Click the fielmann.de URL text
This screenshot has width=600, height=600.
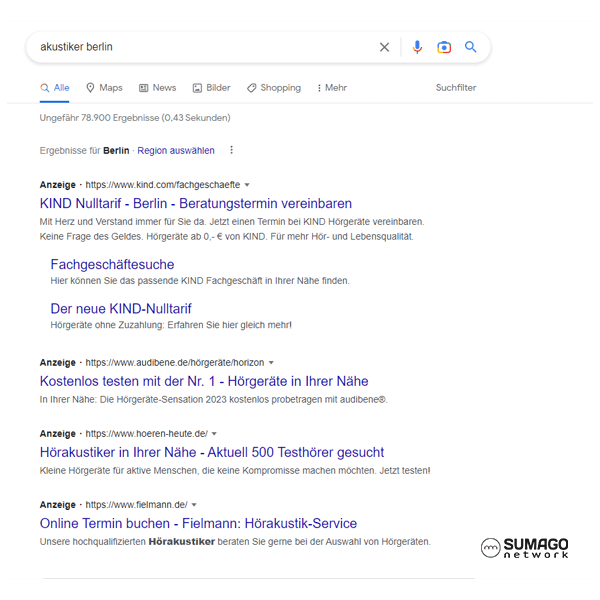pos(136,505)
